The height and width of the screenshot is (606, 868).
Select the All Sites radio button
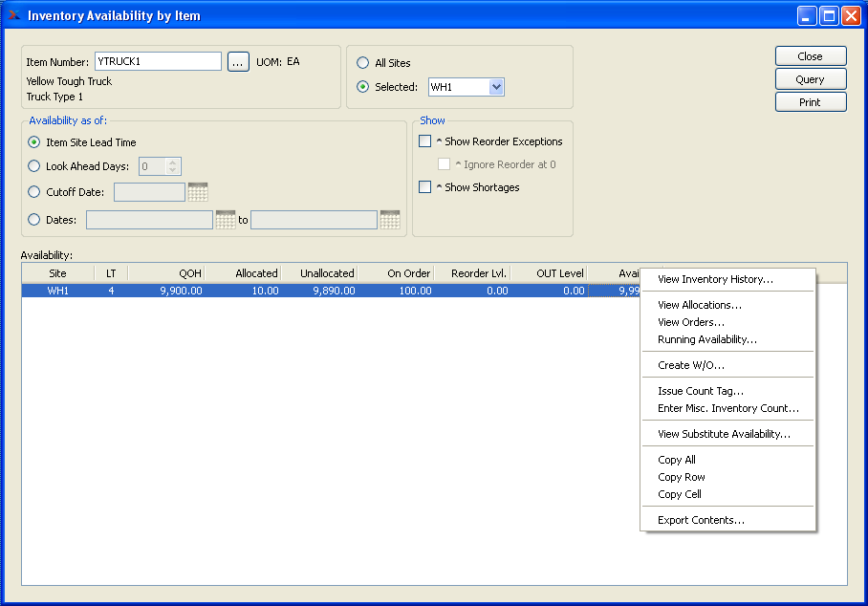click(362, 63)
